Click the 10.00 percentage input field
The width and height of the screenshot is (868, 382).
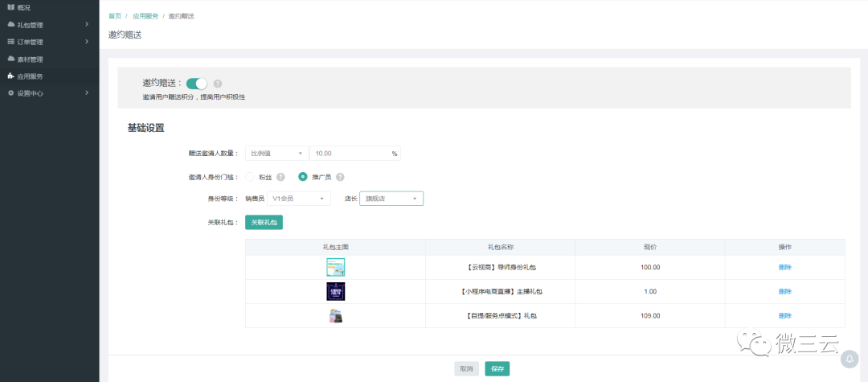(x=355, y=154)
